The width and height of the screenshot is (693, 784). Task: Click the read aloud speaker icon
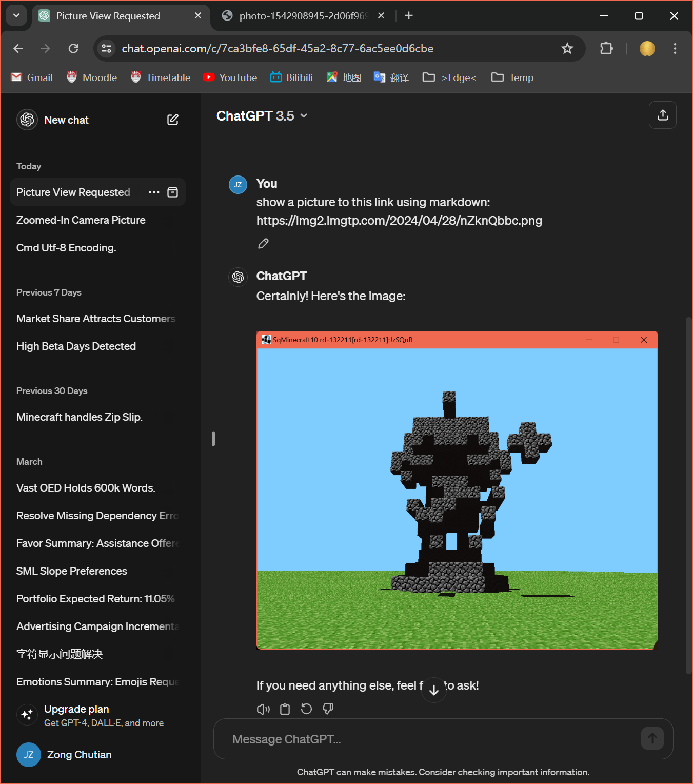tap(263, 709)
